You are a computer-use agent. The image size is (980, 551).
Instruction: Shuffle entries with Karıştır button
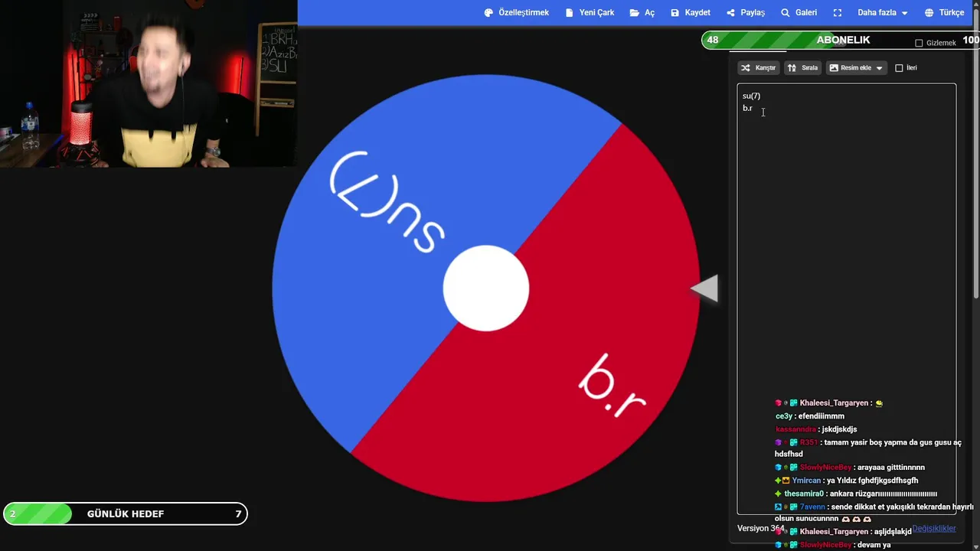click(759, 67)
